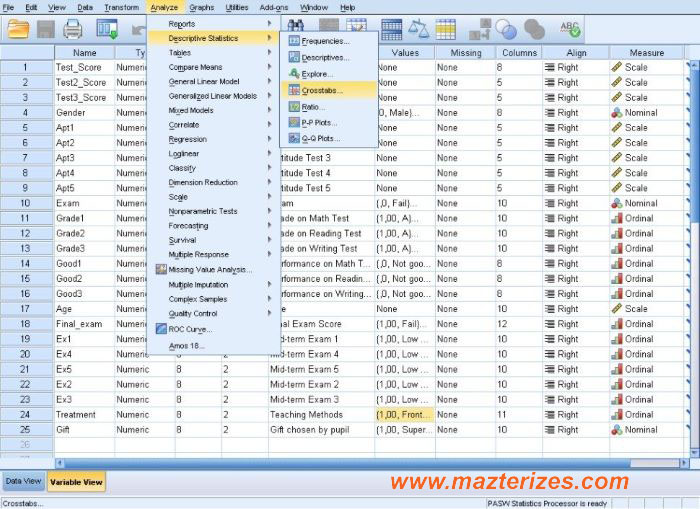Click Values cell for Treatment variable
The image size is (700, 509).
tap(404, 414)
